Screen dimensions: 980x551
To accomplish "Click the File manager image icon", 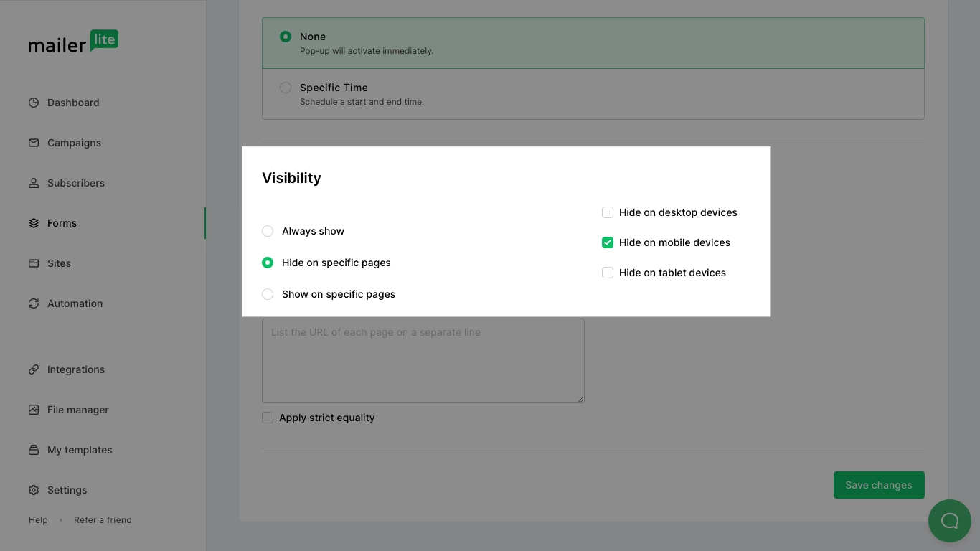I will pyautogui.click(x=34, y=410).
